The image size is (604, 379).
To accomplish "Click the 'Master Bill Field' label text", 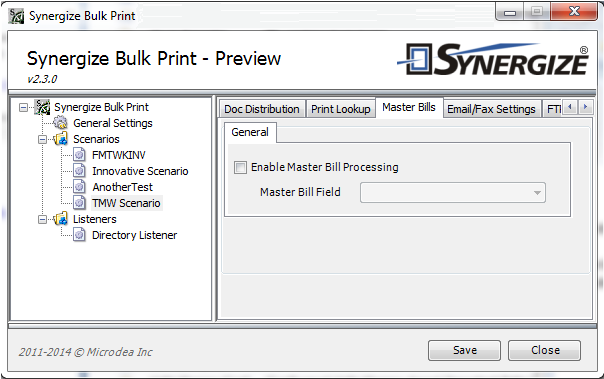I will 300,192.
